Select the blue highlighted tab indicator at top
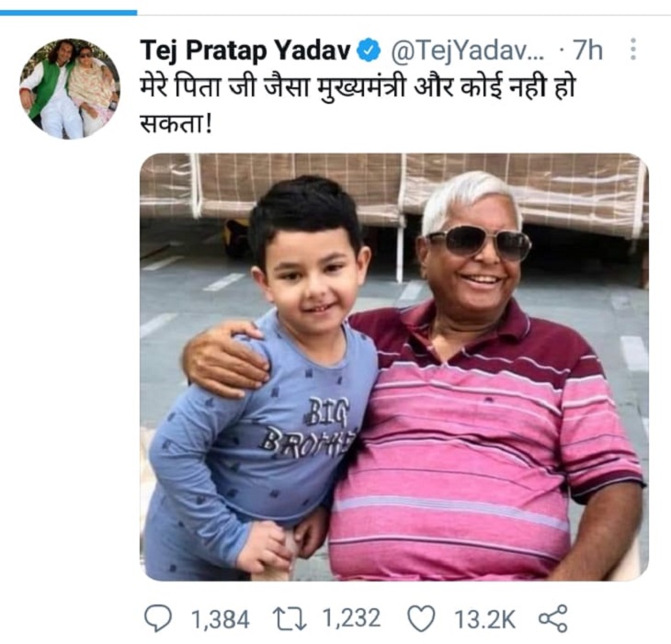This screenshot has width=671, height=644. point(68,13)
